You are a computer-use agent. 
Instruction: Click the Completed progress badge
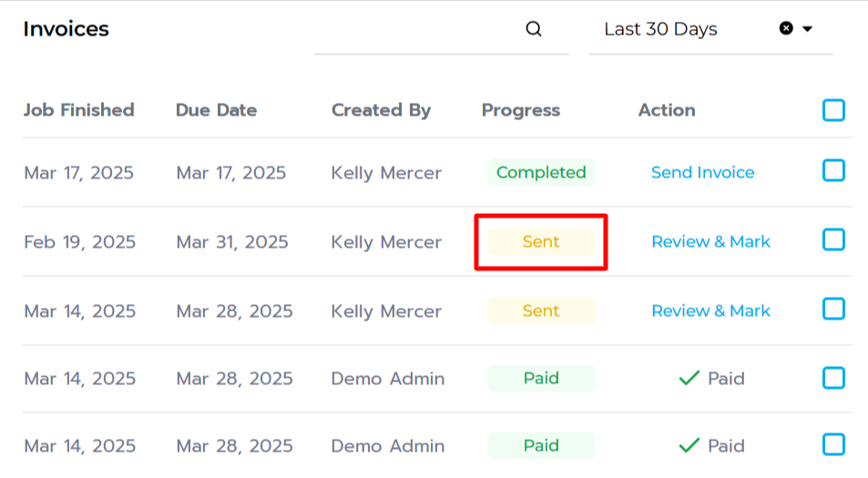point(541,173)
